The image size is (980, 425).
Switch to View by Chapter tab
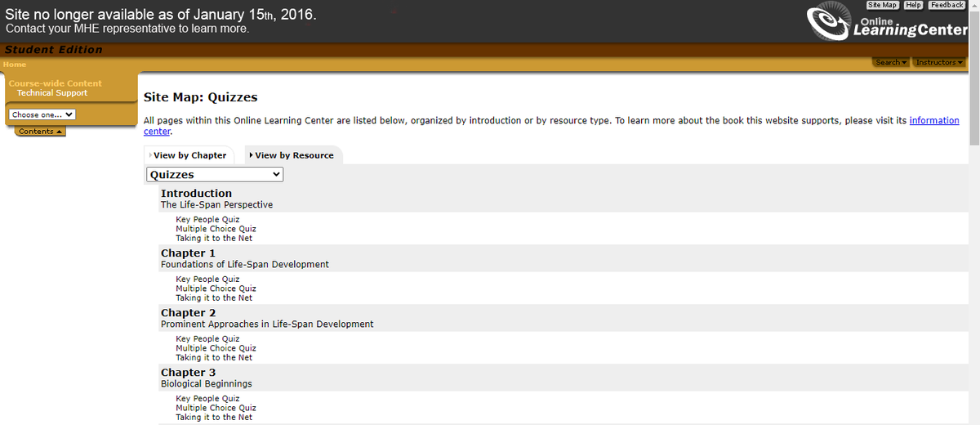(189, 155)
